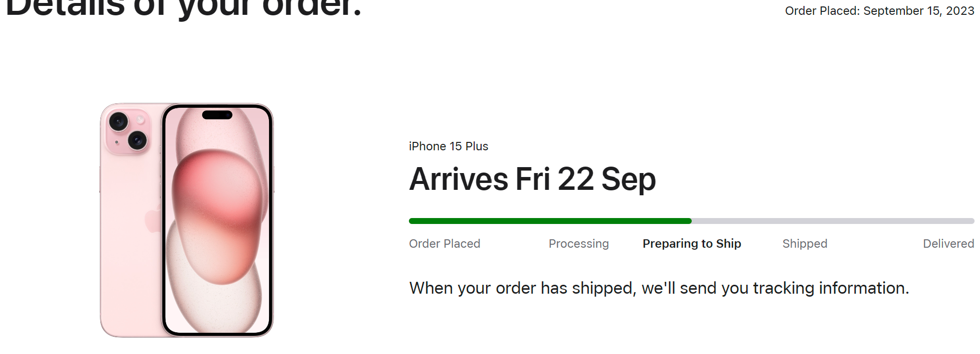The height and width of the screenshot is (354, 980).
Task: Click the 'Arrives Fri 22 Sep' heading
Action: click(533, 179)
